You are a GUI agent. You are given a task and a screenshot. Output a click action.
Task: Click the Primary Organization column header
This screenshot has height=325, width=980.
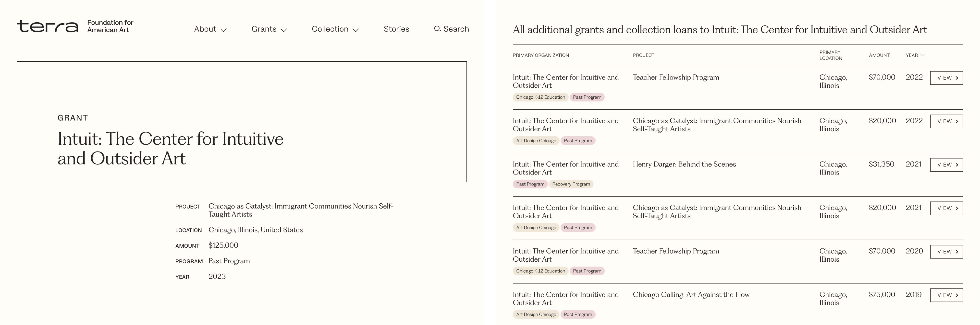(x=541, y=56)
